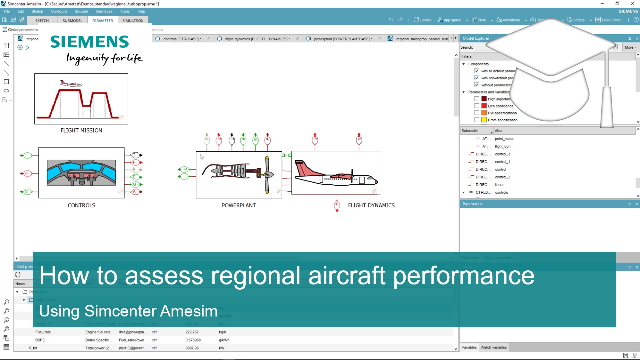Switch to the Variables tab
Screen dimensions: 640x360
(x=469, y=347)
